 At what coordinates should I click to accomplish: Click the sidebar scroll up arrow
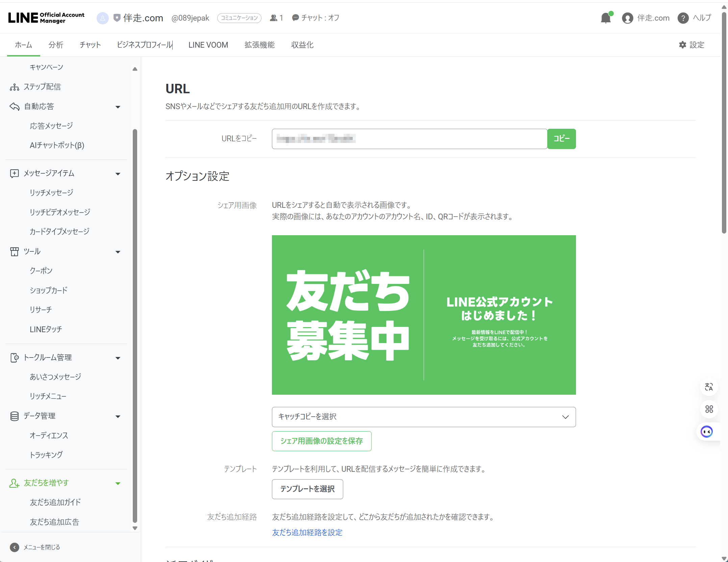coord(135,69)
